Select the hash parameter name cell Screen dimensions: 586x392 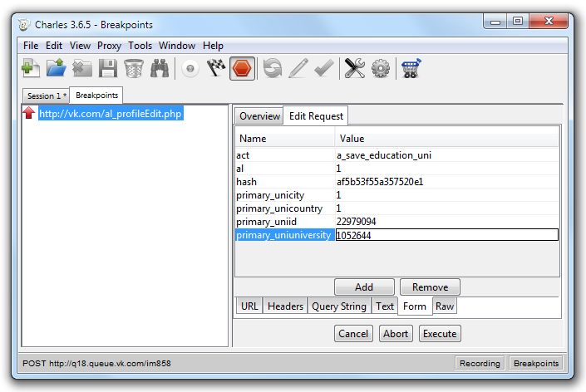[x=285, y=182]
